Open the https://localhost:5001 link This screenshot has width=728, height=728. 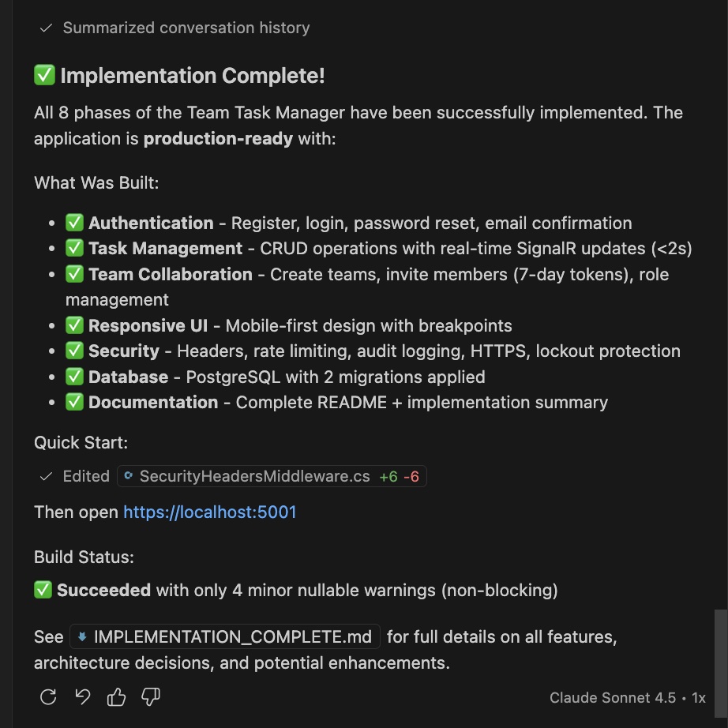[209, 512]
